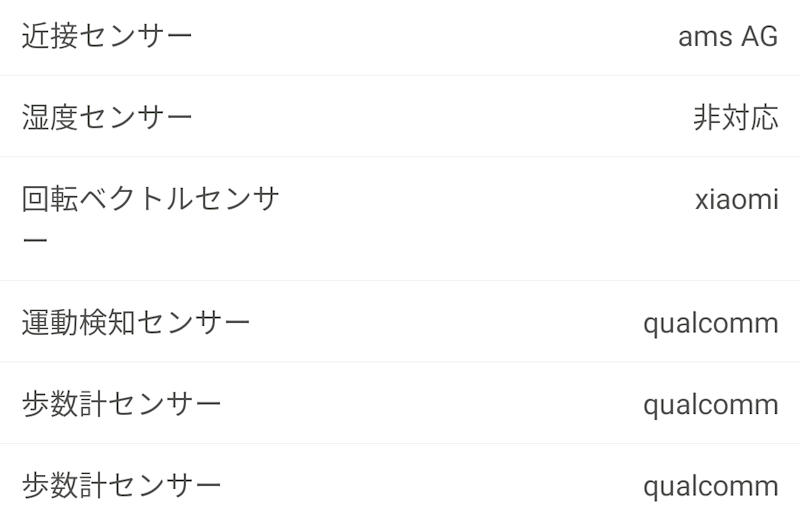
Task: Open the motion detection sensor list entry
Action: 400,323
